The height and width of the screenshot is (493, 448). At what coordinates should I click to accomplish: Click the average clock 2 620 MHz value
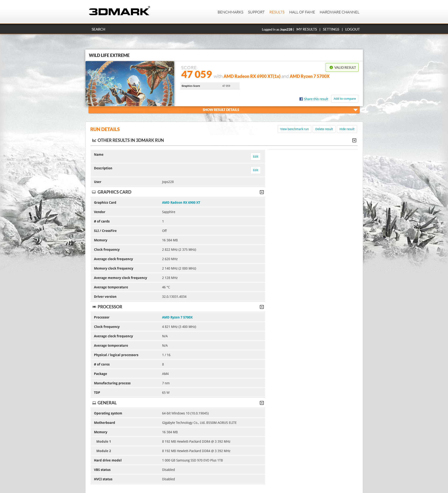(170, 259)
